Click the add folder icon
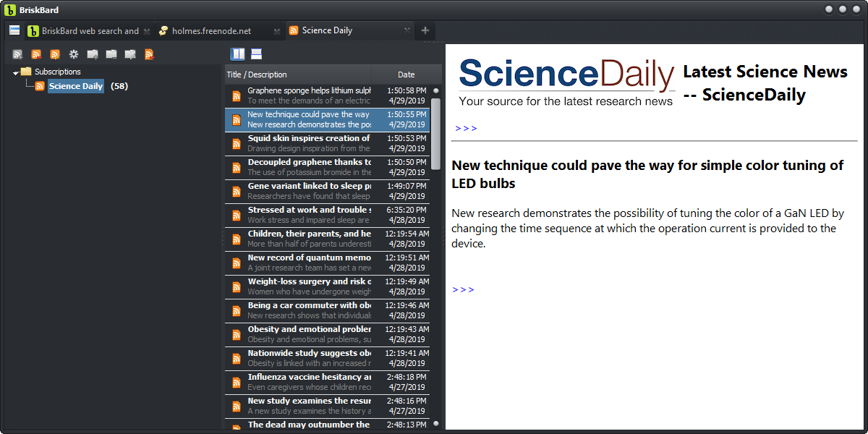Image resolution: width=868 pixels, height=434 pixels. [93, 54]
